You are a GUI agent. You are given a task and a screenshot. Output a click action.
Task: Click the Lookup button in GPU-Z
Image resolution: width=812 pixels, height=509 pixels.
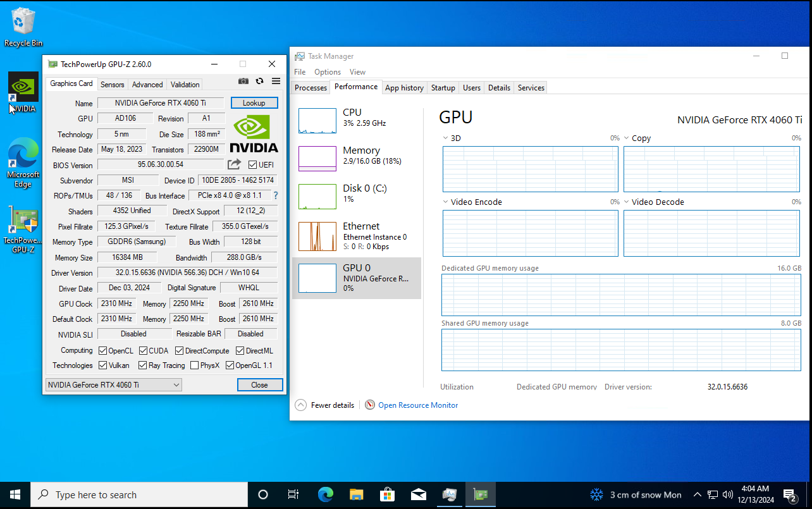click(254, 102)
